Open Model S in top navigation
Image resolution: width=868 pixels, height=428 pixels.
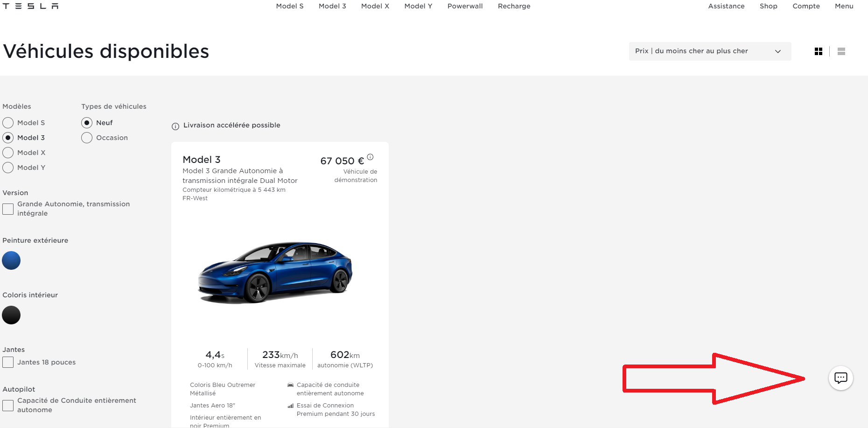290,6
